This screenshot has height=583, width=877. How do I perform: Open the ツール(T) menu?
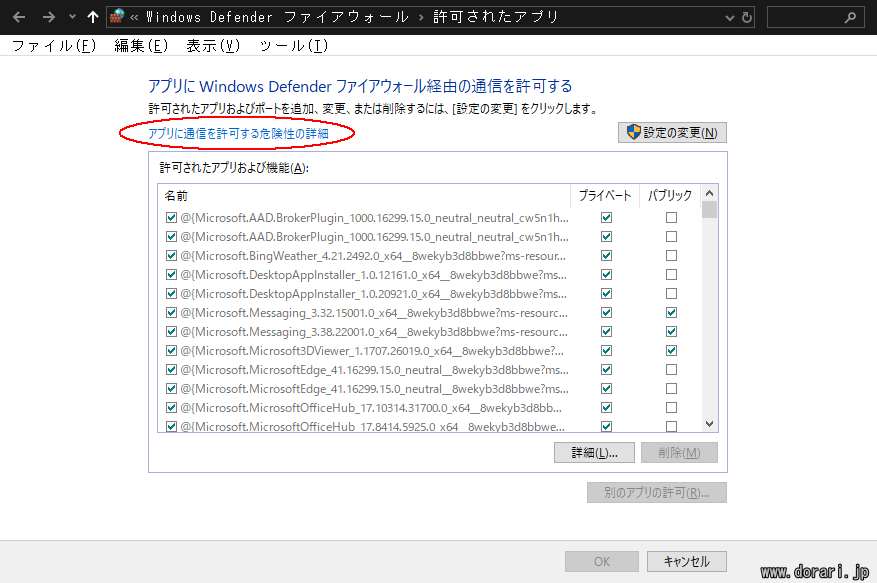pyautogui.click(x=294, y=45)
